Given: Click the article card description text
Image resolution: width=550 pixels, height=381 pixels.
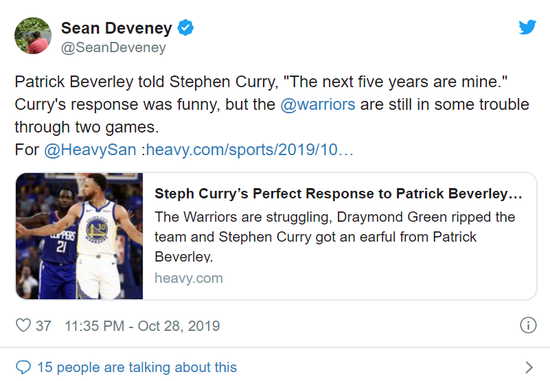Looking at the screenshot, I should [335, 237].
